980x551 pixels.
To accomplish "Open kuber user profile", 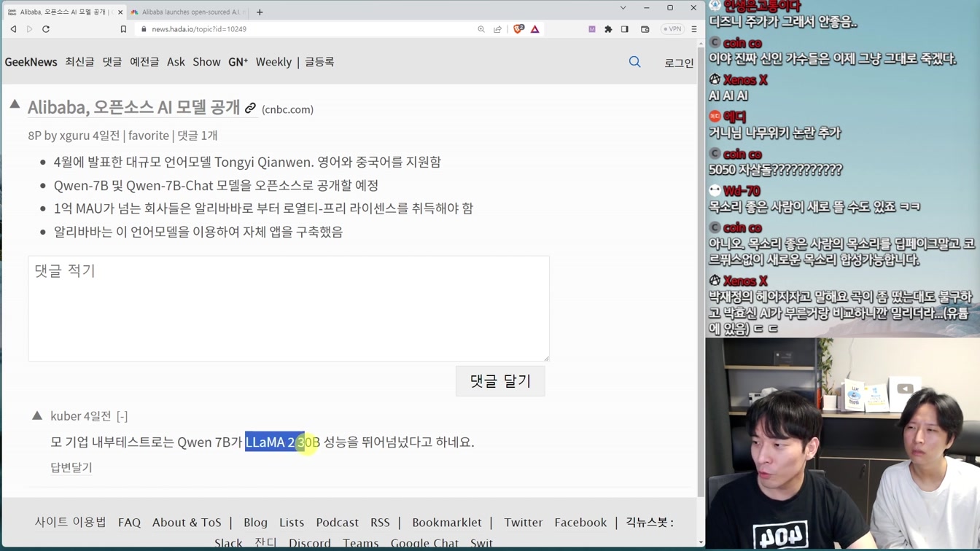I will point(65,416).
